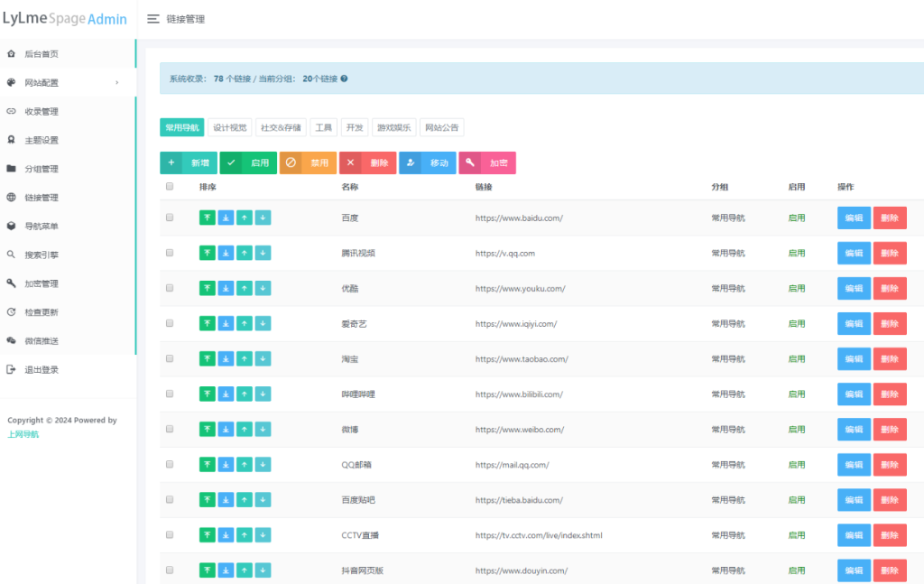
Task: Click the green 新增 button
Action: 189,163
